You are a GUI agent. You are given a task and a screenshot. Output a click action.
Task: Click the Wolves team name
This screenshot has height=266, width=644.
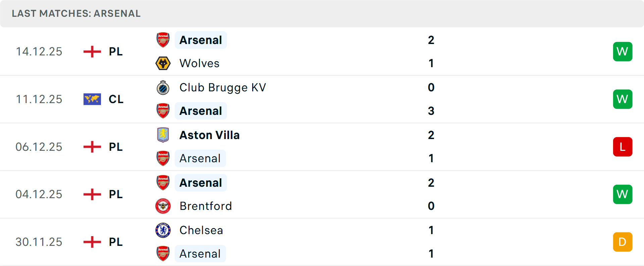click(199, 63)
